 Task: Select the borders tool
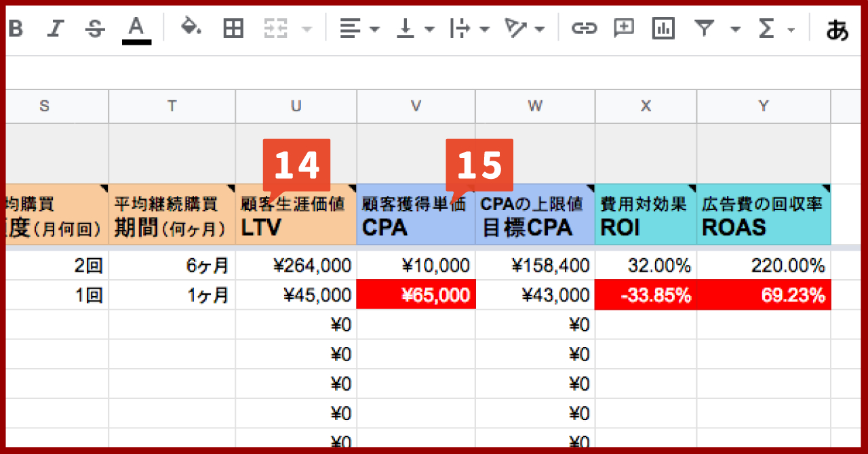click(233, 28)
